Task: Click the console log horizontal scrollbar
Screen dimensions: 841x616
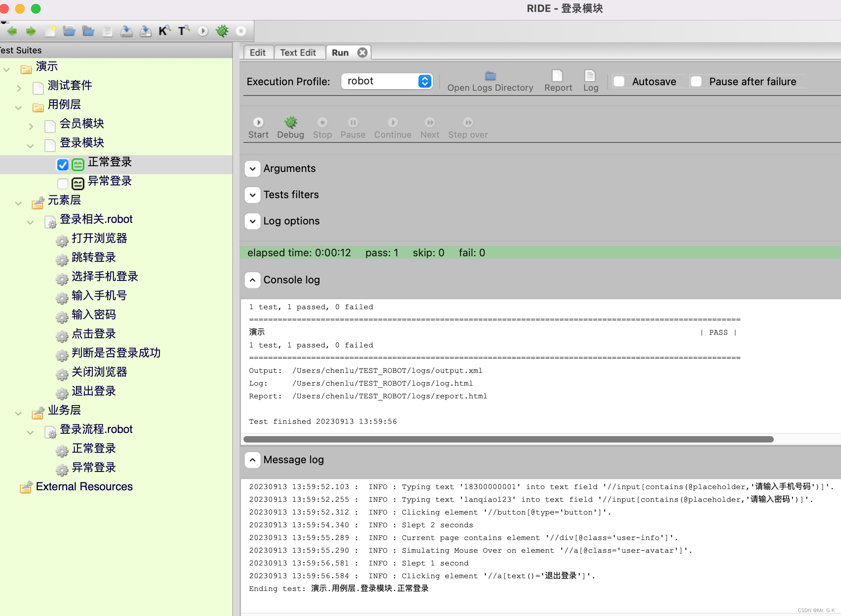Action: pyautogui.click(x=508, y=439)
